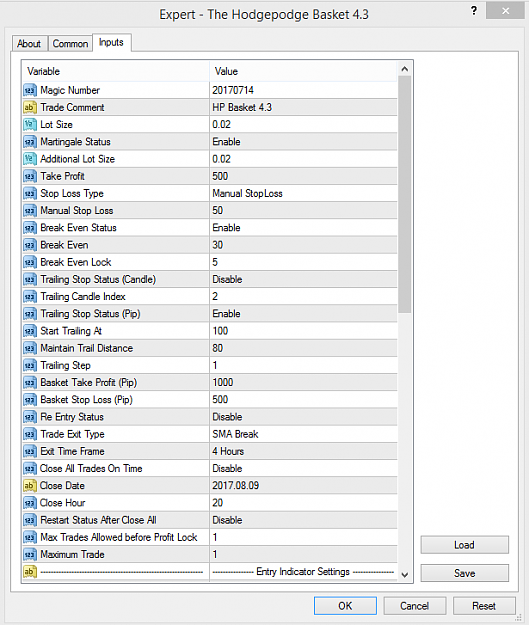
Task: Change the Re Entry Status Disable value
Action: [x=303, y=417]
